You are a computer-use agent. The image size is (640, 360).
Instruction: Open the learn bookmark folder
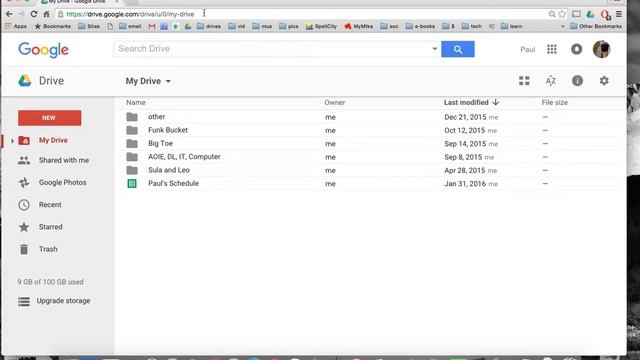511,27
